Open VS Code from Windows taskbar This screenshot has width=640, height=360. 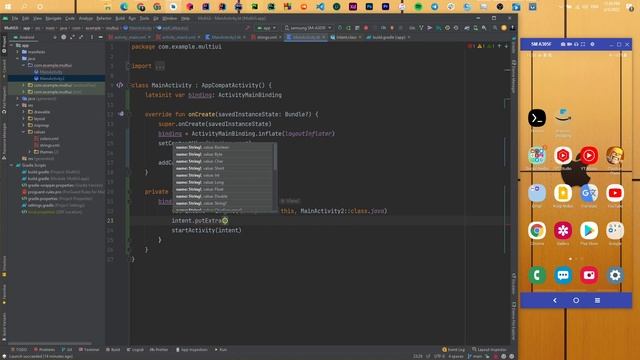320,7
